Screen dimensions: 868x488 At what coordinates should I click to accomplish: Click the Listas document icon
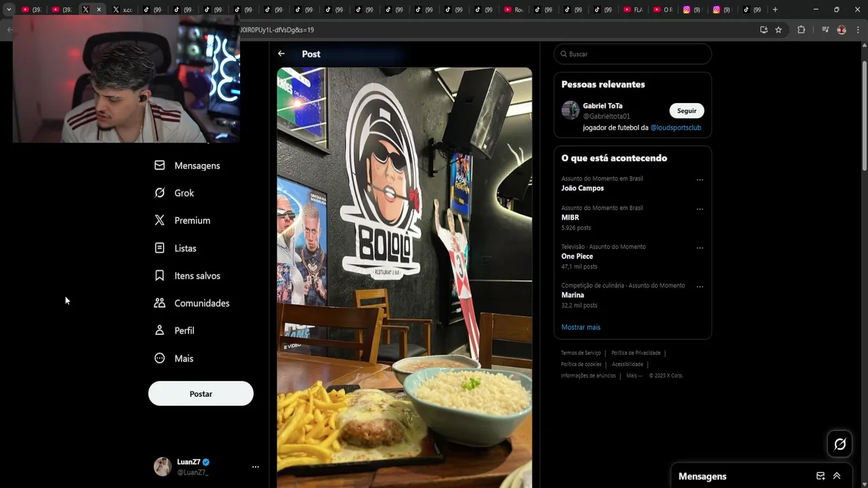tap(159, 248)
